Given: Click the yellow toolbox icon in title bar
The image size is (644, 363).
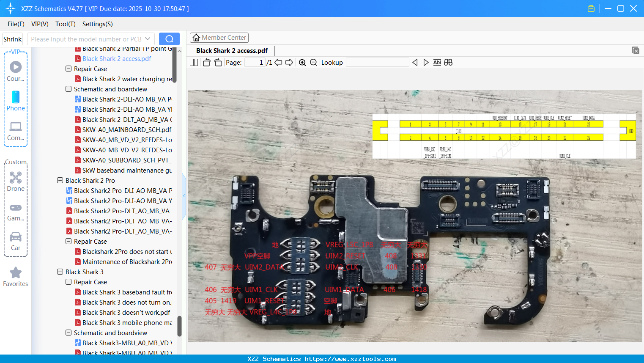Looking at the screenshot, I should [591, 8].
